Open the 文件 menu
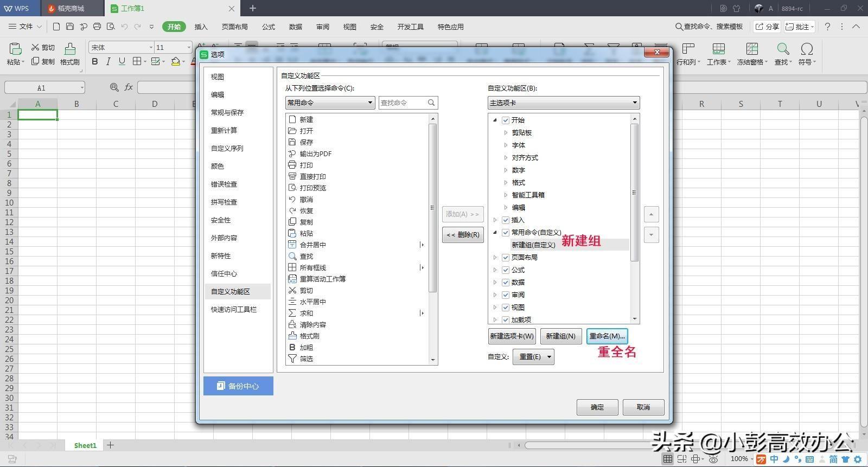This screenshot has height=467, width=868. [x=25, y=27]
